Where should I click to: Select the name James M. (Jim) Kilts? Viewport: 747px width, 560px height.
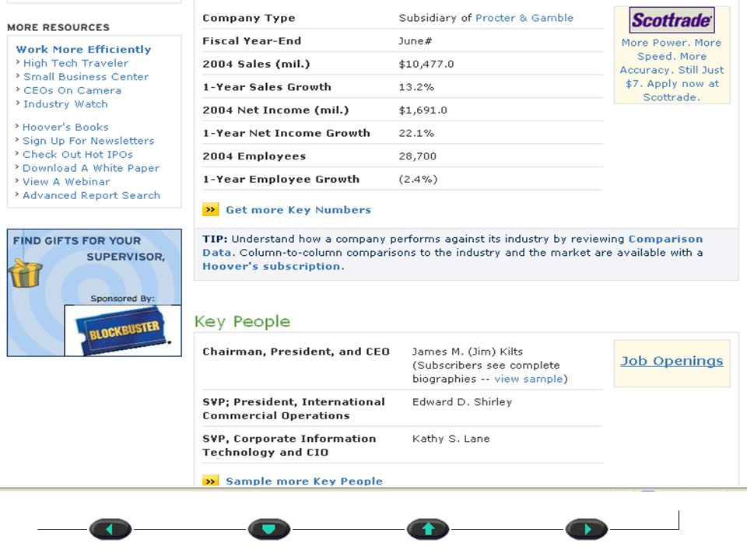(x=468, y=352)
